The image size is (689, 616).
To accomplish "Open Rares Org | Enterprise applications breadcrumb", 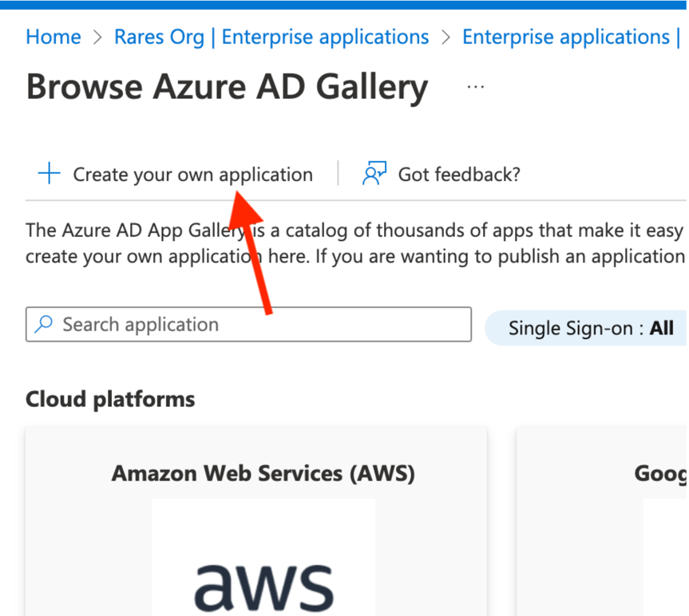I will (271, 37).
